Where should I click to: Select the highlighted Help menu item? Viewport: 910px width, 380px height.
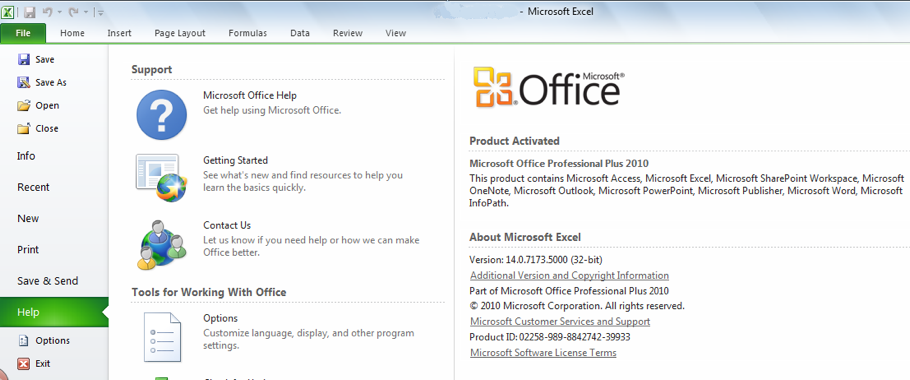tap(54, 312)
